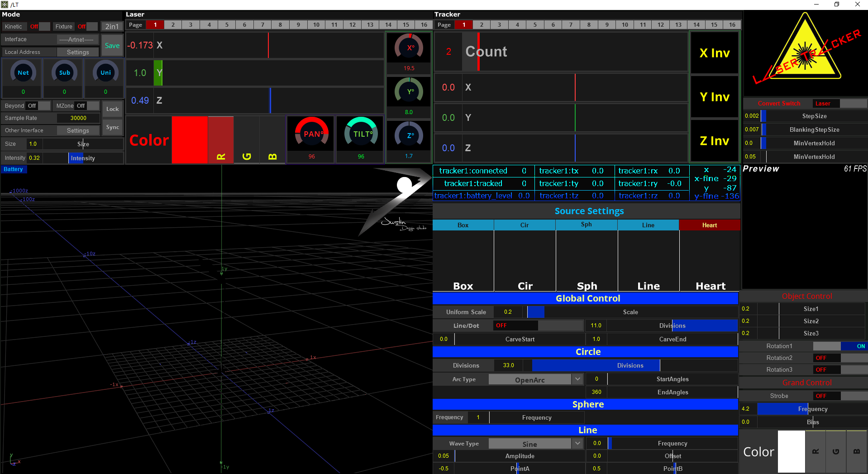Click the red Laser color swatch
This screenshot has width=868, height=474.
(x=190, y=139)
